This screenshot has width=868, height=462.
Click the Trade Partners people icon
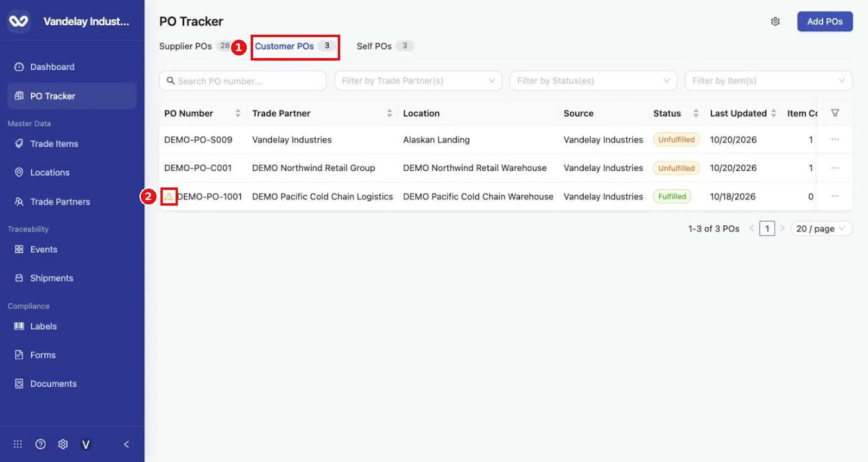point(19,202)
